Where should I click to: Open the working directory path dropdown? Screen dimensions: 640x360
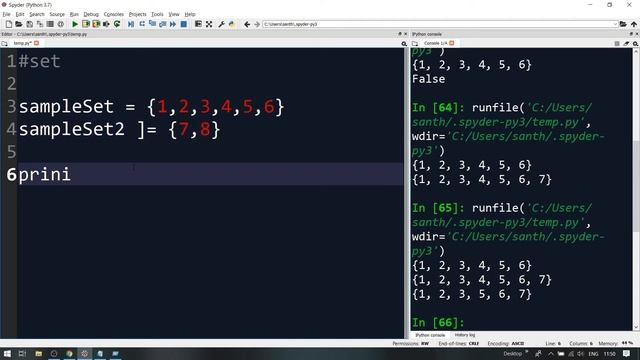(x=615, y=24)
